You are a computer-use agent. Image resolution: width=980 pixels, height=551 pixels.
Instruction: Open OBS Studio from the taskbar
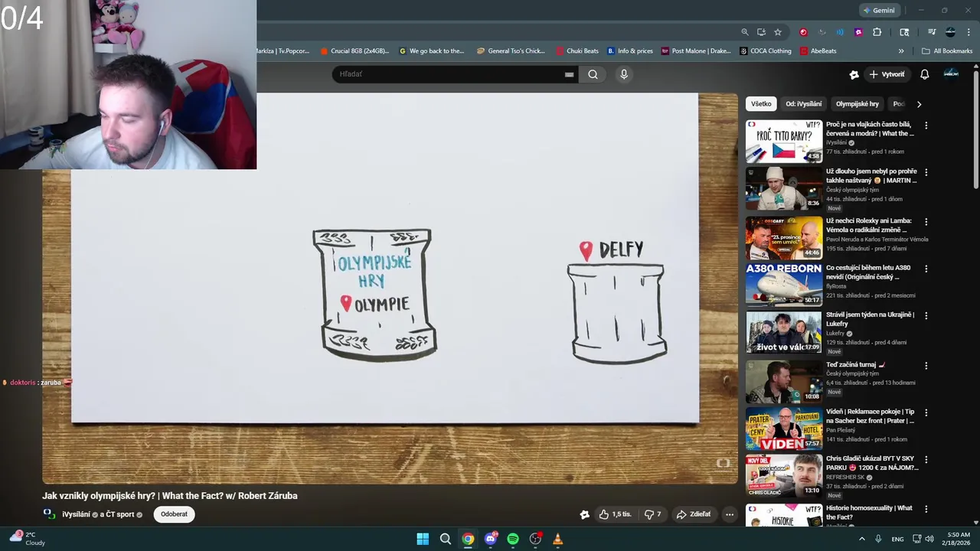click(535, 539)
